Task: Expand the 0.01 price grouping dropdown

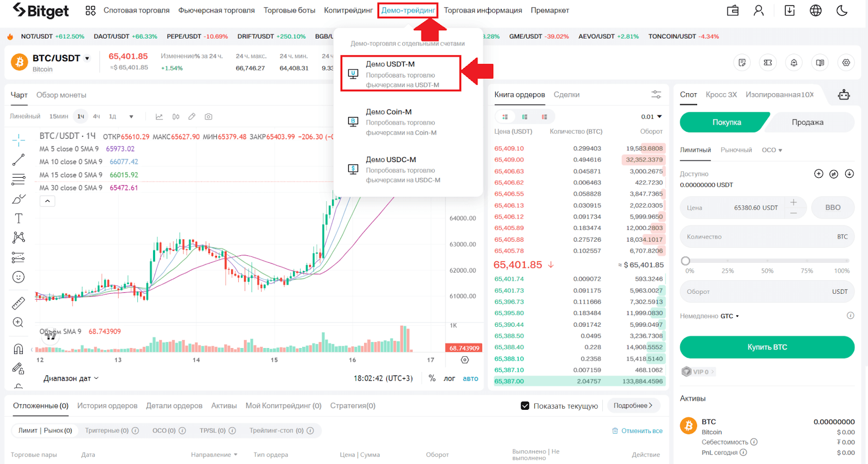Action: click(x=651, y=117)
